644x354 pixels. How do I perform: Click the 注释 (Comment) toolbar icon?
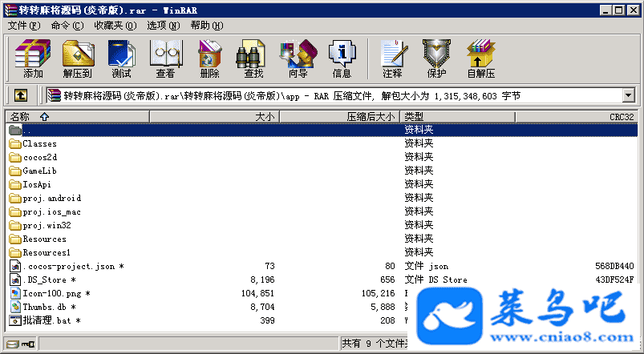(x=392, y=58)
